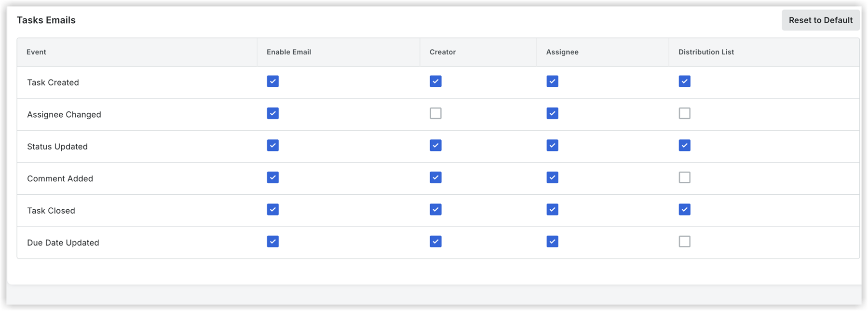Disable Creator for Due Date Updated
This screenshot has height=311, width=868.
435,242
